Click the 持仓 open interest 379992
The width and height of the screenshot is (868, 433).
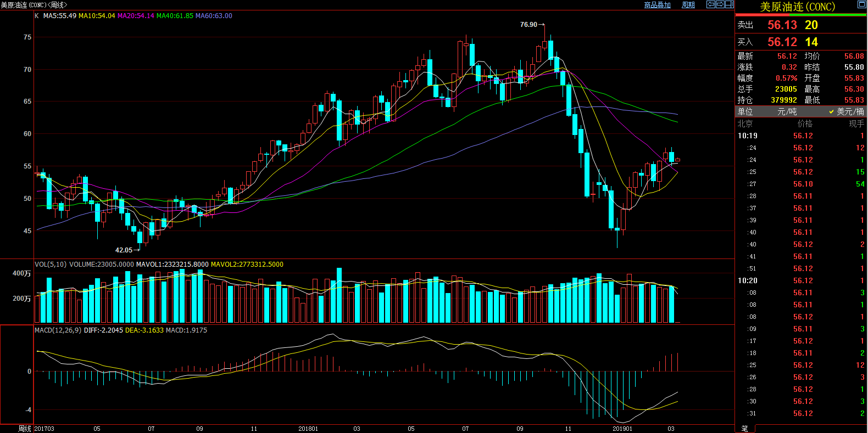pos(784,100)
